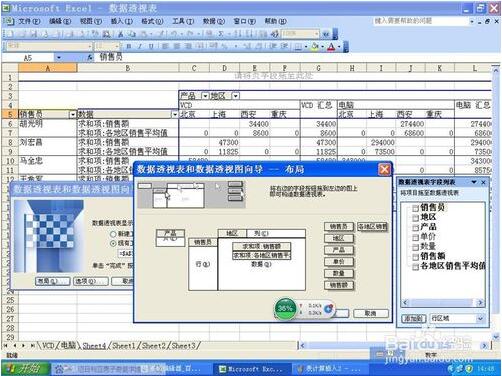Open the font name dropdown

pos(90,46)
